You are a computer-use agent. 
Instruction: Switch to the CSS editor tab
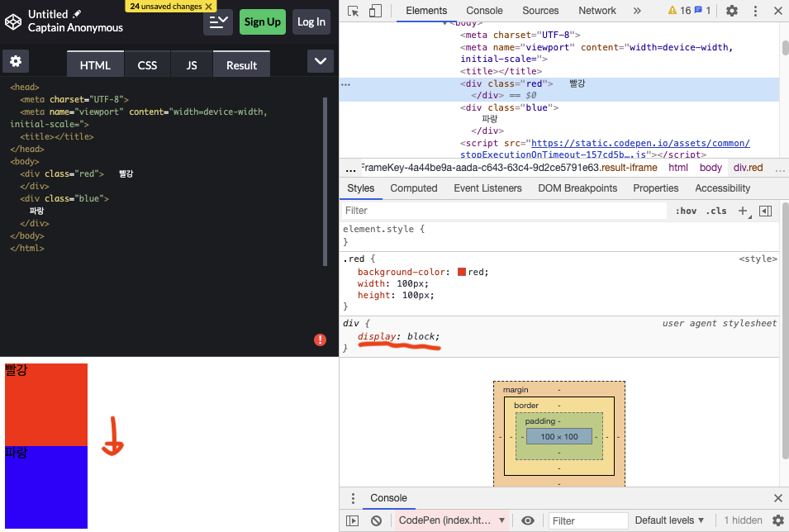(147, 65)
